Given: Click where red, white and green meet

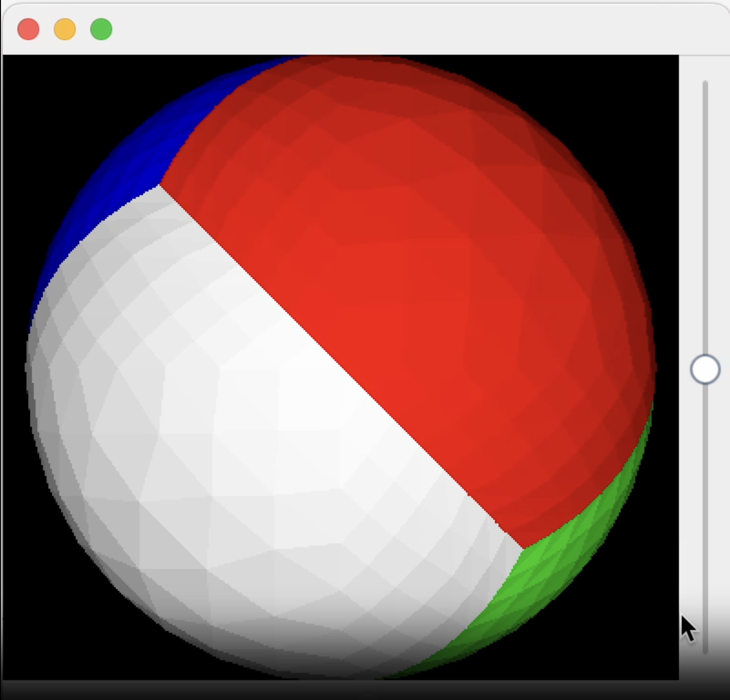Looking at the screenshot, I should (524, 548).
